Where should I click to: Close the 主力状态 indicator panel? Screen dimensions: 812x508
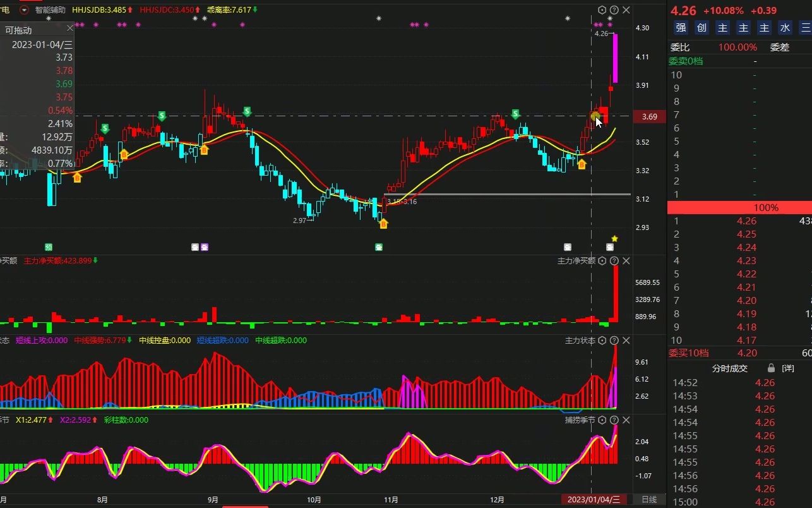pyautogui.click(x=626, y=341)
